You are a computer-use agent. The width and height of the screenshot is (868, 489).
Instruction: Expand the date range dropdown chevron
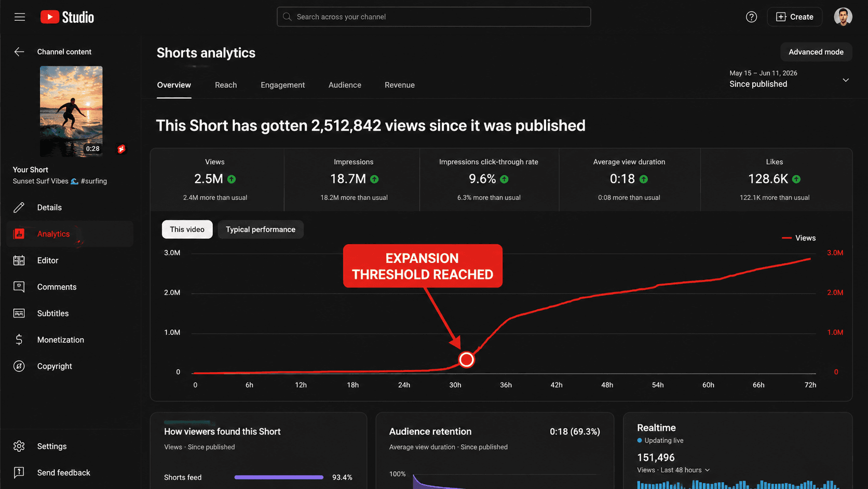[x=846, y=80]
